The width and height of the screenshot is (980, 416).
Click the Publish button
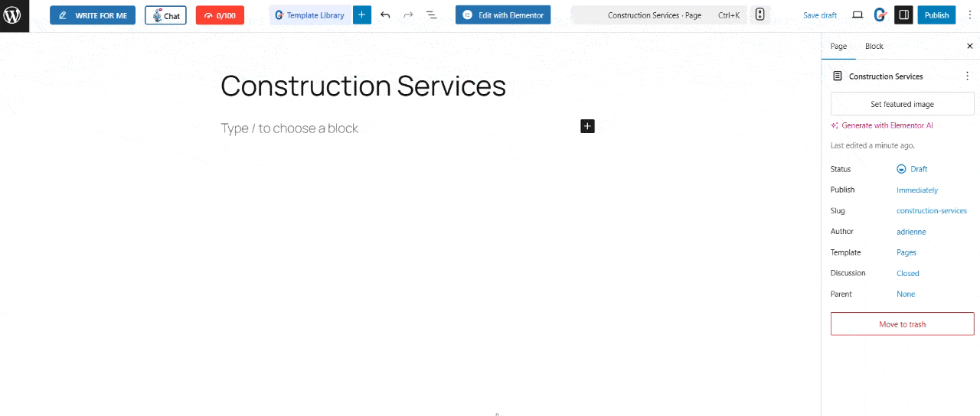[936, 15]
